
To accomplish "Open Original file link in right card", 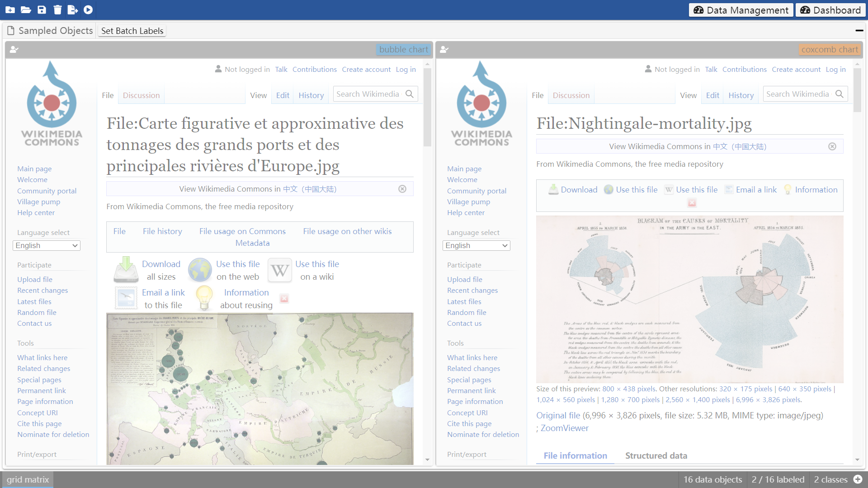I will click(558, 415).
